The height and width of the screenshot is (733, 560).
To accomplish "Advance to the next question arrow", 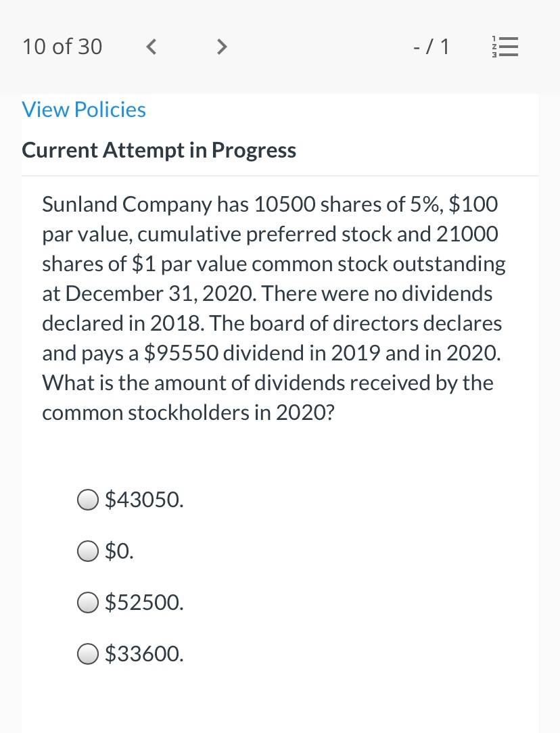I will pos(222,47).
